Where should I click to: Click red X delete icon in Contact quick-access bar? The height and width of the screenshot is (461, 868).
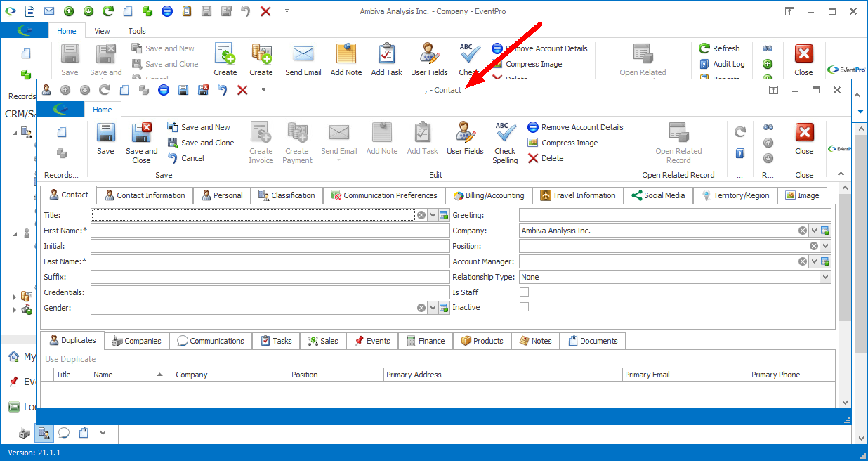tap(242, 90)
